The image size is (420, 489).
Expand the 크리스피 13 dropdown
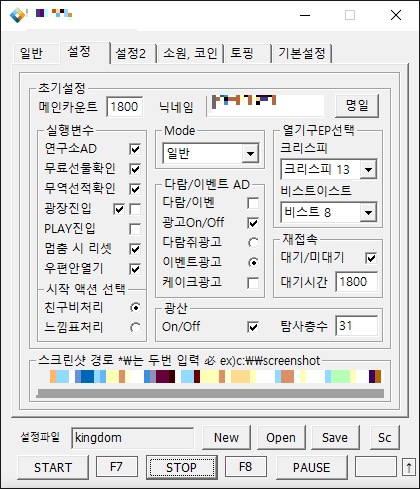click(x=329, y=169)
